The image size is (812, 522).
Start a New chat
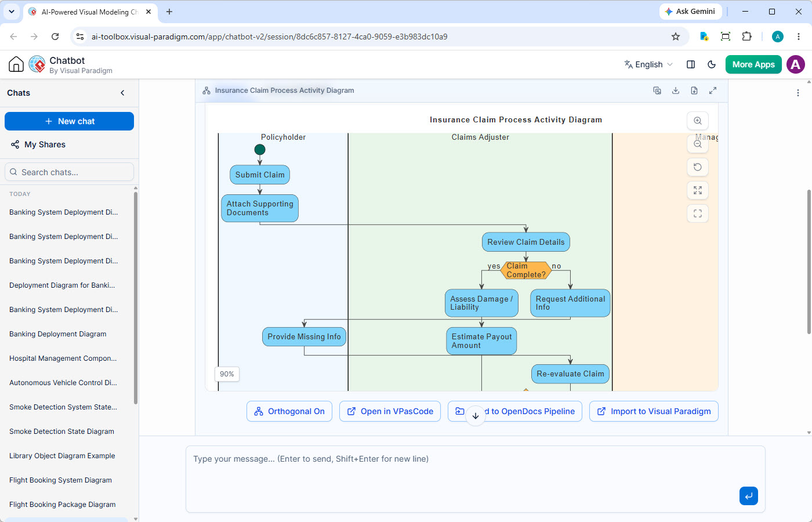69,121
